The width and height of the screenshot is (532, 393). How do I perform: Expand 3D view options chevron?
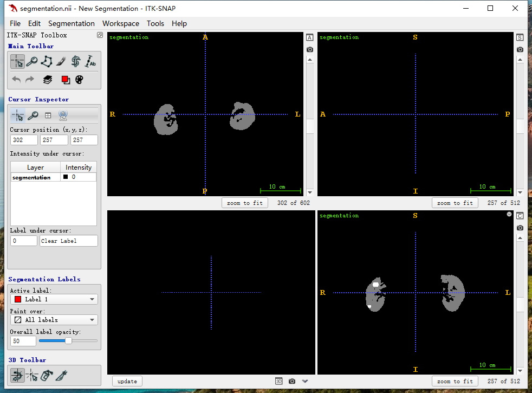coord(305,381)
